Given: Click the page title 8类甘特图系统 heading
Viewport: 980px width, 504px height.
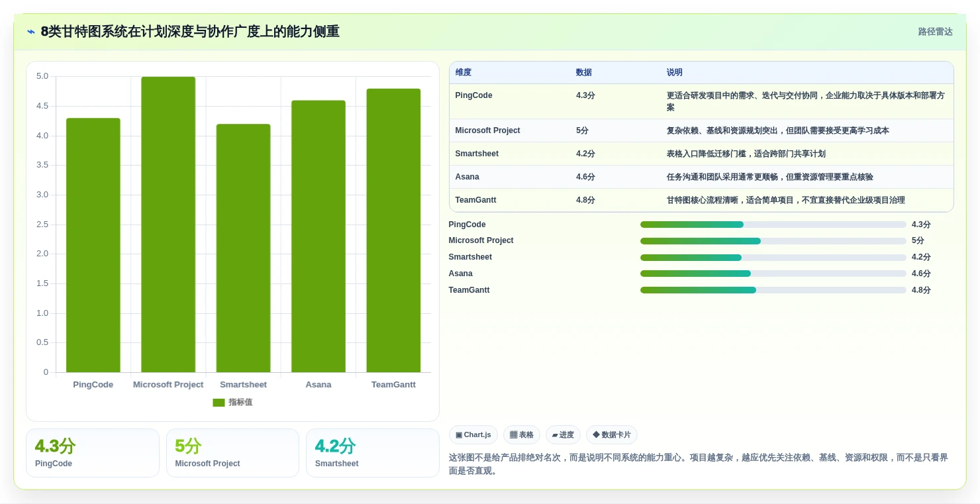Looking at the screenshot, I should [x=190, y=31].
